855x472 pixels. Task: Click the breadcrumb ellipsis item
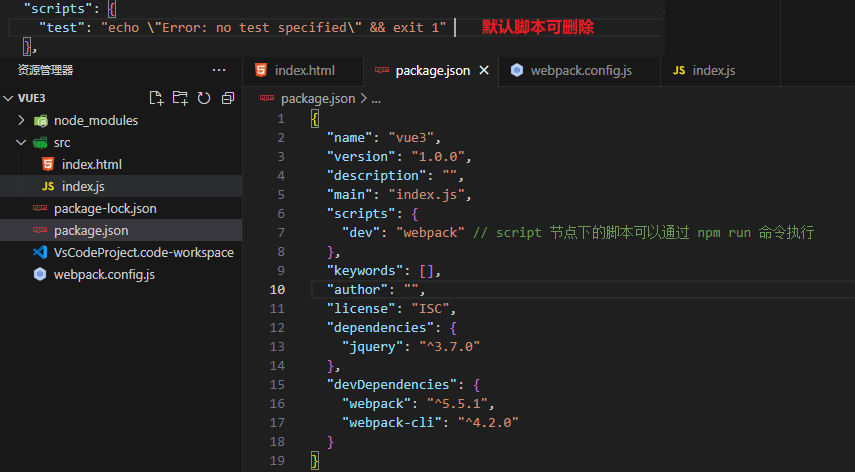coord(376,99)
